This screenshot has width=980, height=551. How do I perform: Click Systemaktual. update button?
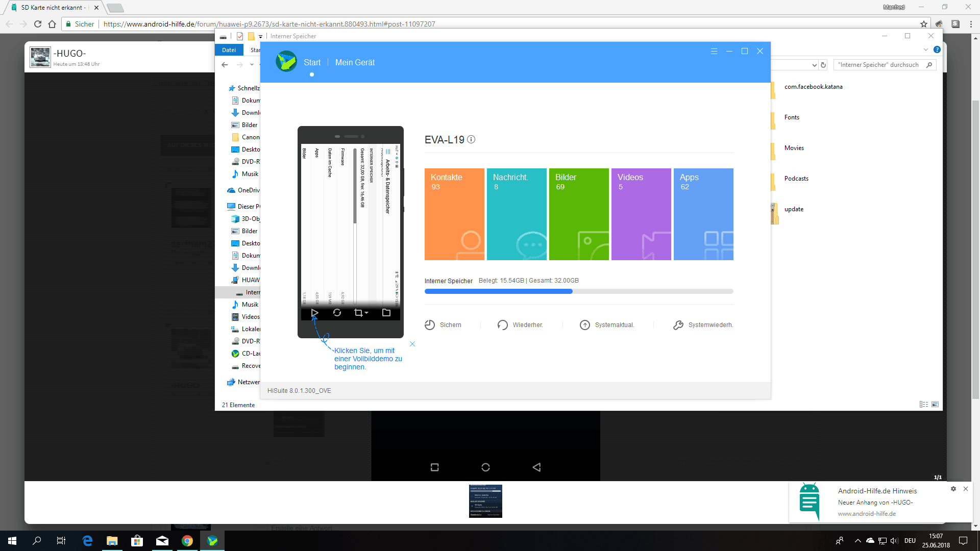(607, 325)
